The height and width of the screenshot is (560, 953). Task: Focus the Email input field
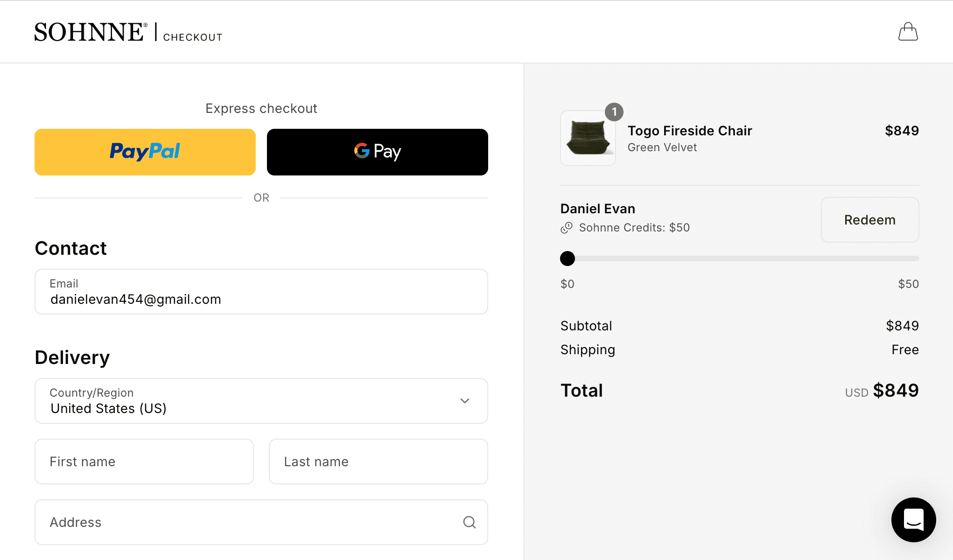[x=261, y=292]
